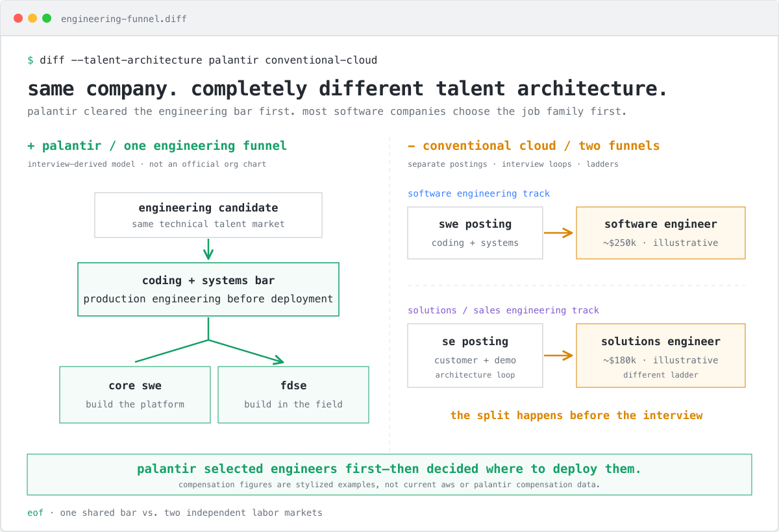Click the '~$250k · illustrative' text
Image resolution: width=779 pixels, height=532 pixels.
(661, 243)
